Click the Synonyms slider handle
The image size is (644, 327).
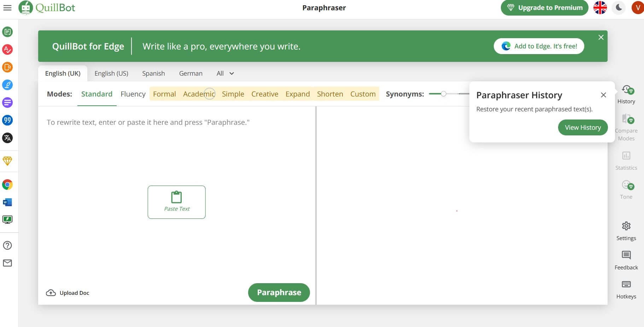pos(444,94)
